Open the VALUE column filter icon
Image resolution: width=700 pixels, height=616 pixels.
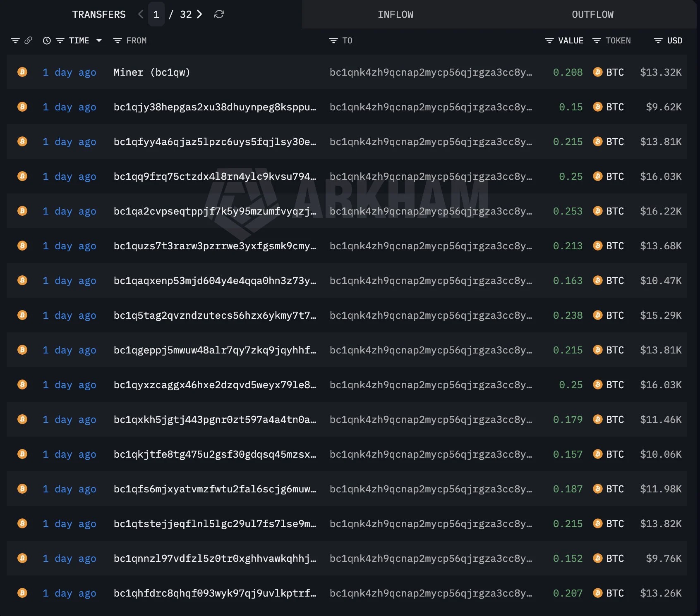(549, 41)
